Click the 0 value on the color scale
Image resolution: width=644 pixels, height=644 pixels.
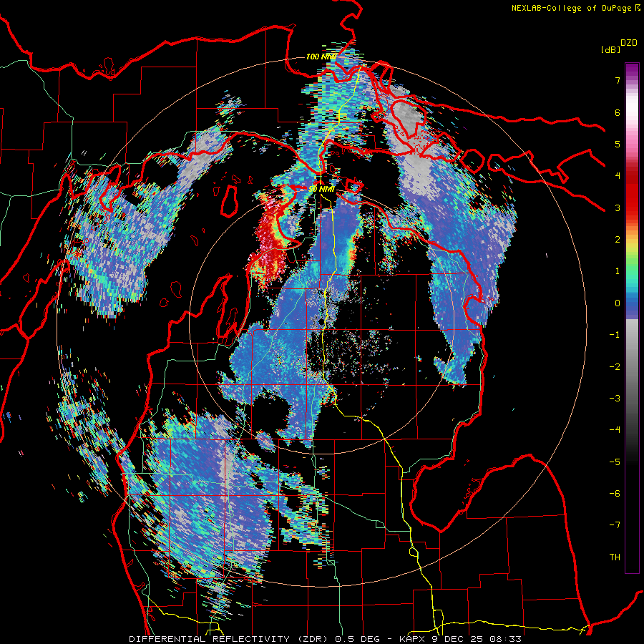pyautogui.click(x=618, y=303)
